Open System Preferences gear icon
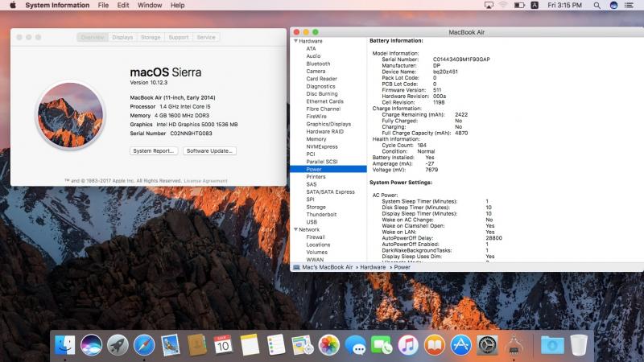644x362 pixels. 487,345
